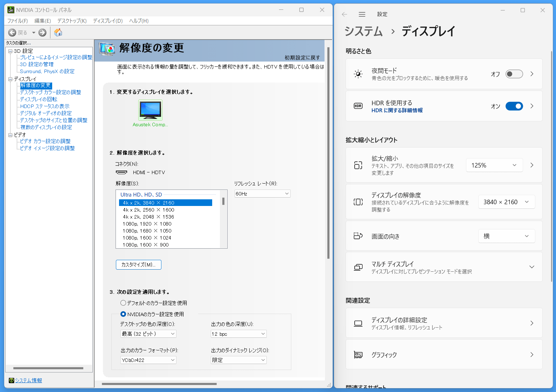
Task: Click the advanced display monitor icon
Action: (x=358, y=323)
